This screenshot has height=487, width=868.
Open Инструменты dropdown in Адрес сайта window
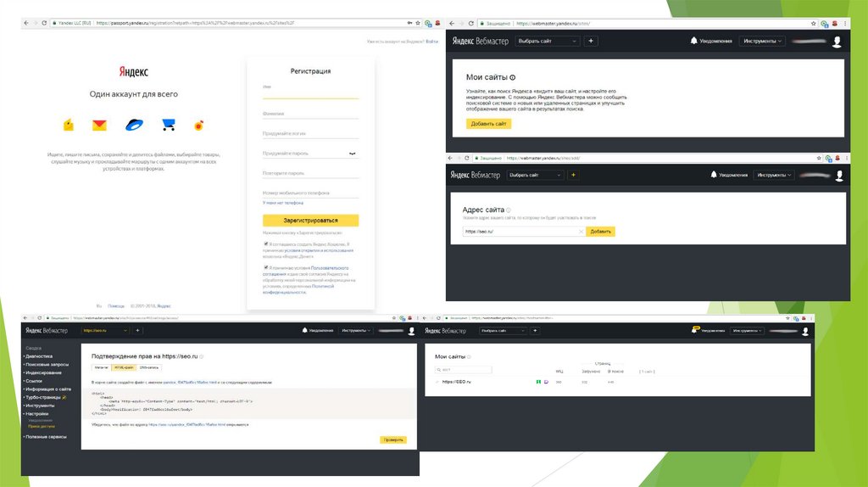774,175
